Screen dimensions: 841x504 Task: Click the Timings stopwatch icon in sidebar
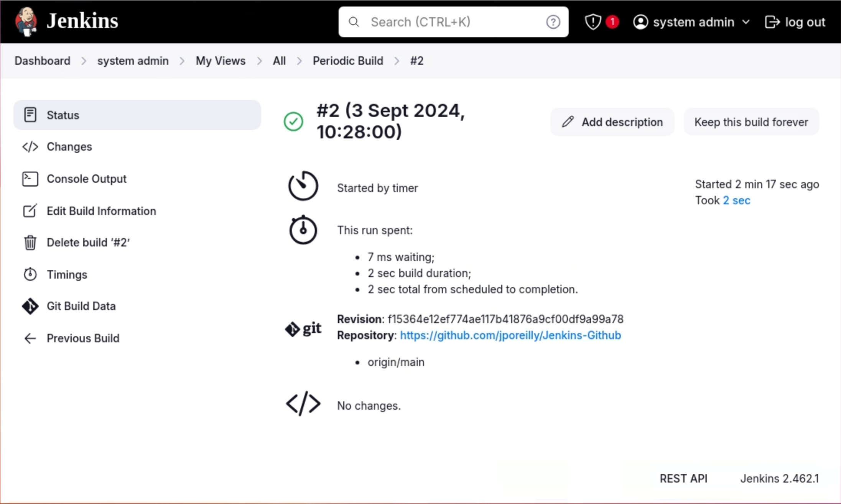pos(30,274)
